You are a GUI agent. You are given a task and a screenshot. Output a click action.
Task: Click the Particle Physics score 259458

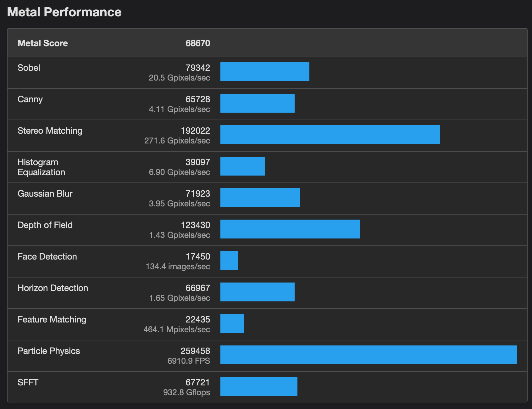[x=195, y=351]
